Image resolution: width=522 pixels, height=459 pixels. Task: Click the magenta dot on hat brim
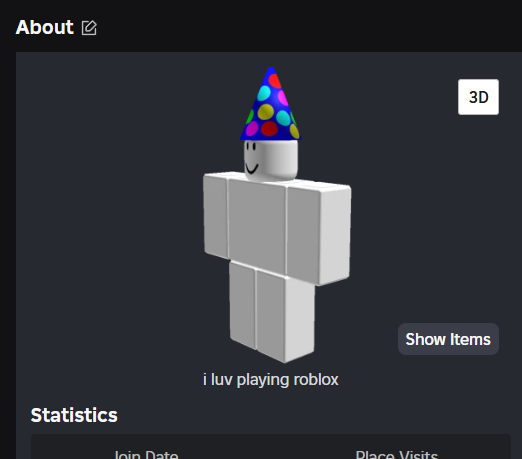tap(252, 128)
